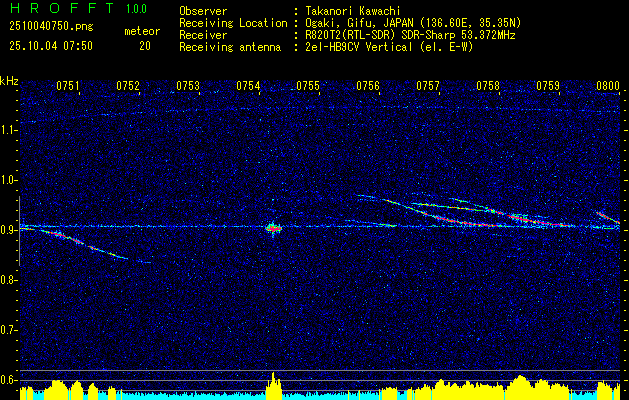Click the Receiving antenna label
This screenshot has width=629, height=400.
point(230,47)
